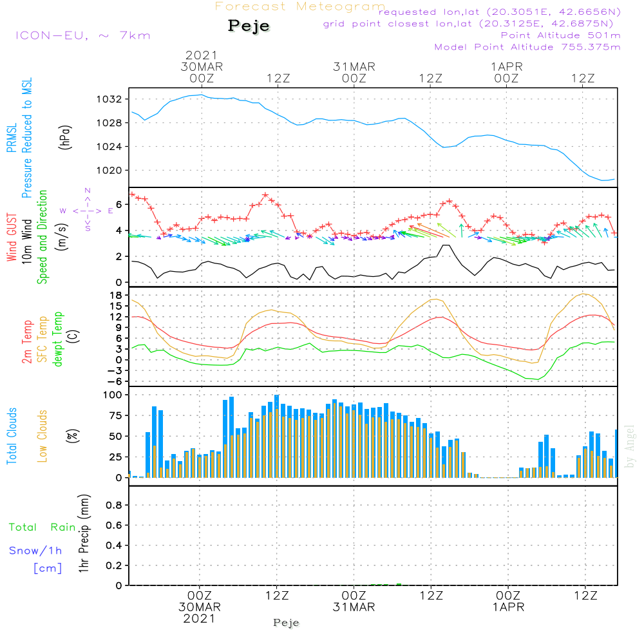Click the 0.8 precipitation axis value
Screen dimensions: 644x644
tap(114, 505)
